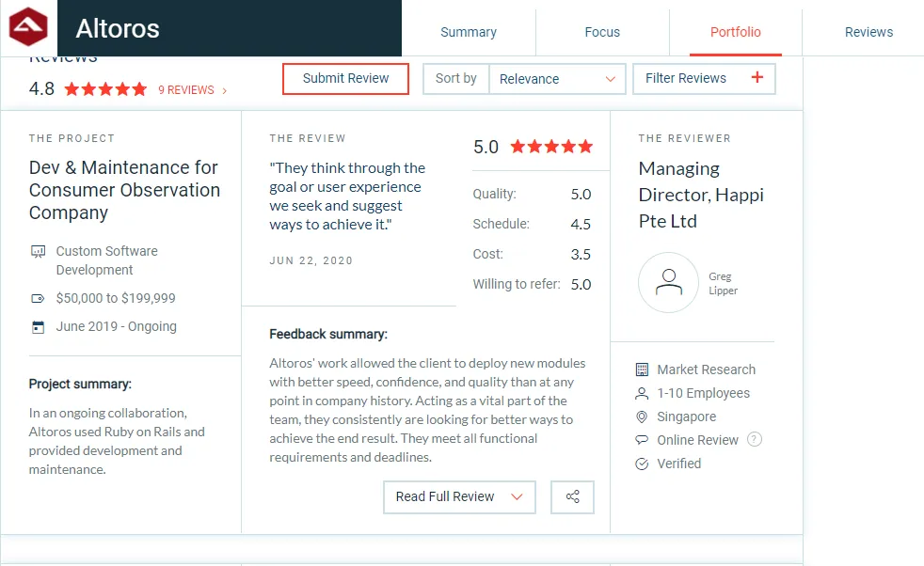Click the 4.8 overall rating number
Viewport: 924px width, 566px height.
pos(41,89)
